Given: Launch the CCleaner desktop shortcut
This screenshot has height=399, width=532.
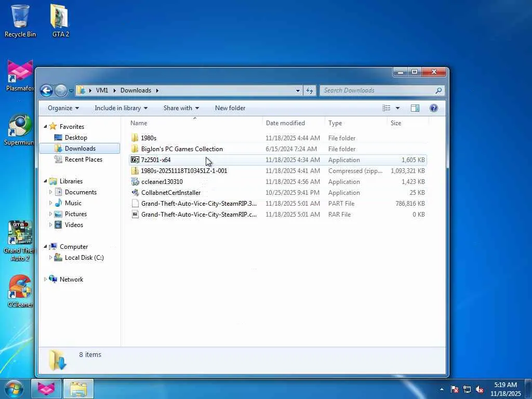Looking at the screenshot, I should pyautogui.click(x=20, y=291).
